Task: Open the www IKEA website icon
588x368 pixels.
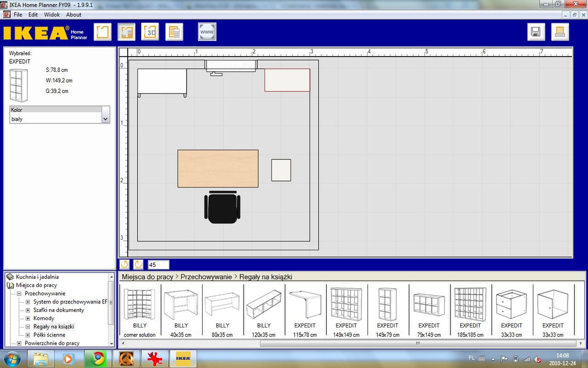Action: [207, 32]
